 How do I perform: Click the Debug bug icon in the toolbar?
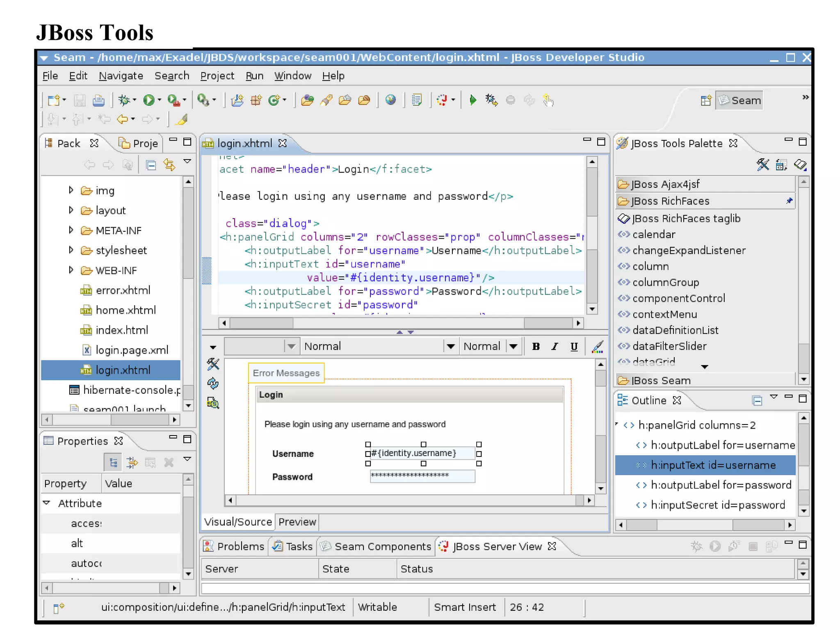(124, 100)
